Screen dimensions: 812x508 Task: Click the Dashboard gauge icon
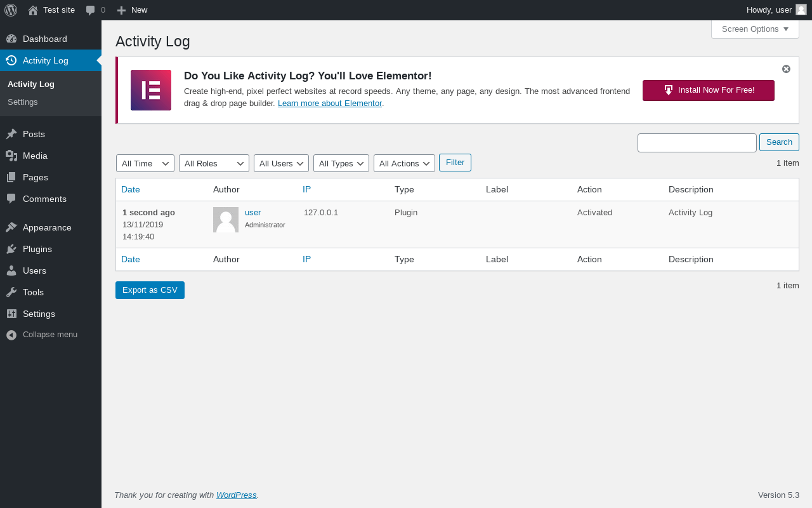[11, 39]
